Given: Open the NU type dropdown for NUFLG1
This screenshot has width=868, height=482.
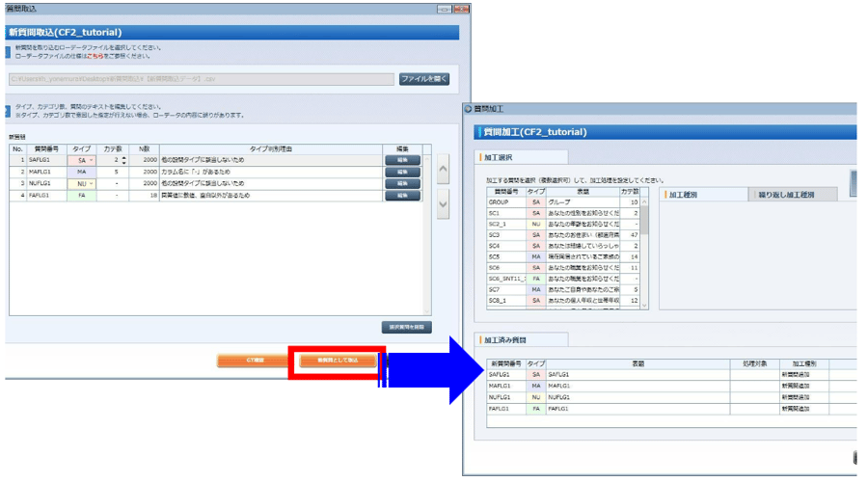Looking at the screenshot, I should point(84,183).
